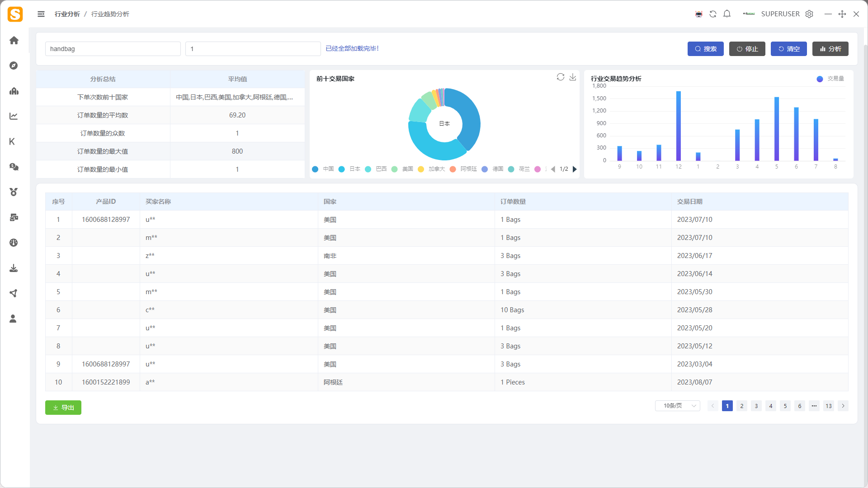
Task: Open the sidebar bar-chart dashboard icon
Action: [14, 91]
